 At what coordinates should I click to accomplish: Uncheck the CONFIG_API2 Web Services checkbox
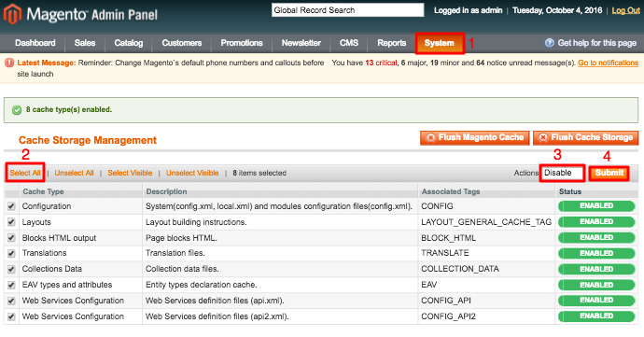coord(11,316)
